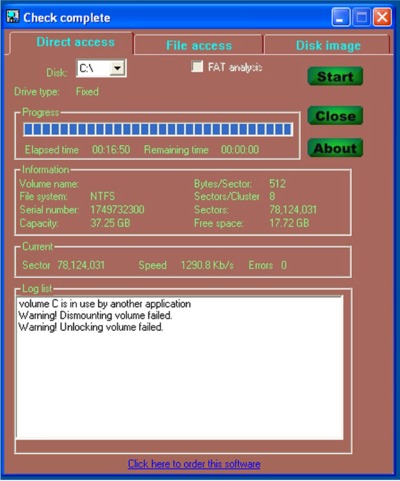
Task: Click the green Close button
Action: [335, 116]
